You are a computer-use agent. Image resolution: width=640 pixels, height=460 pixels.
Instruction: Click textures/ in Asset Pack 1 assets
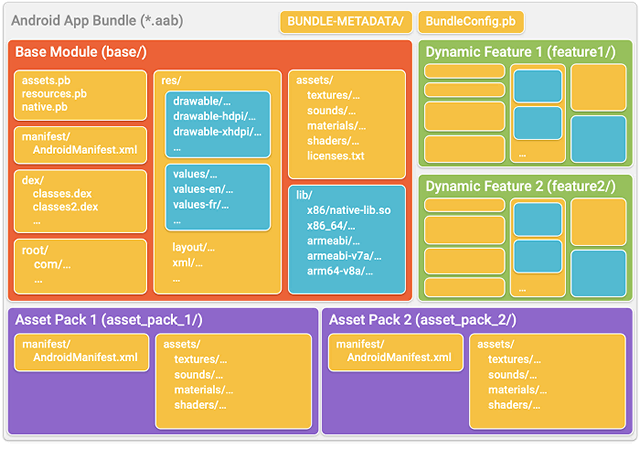[x=200, y=359]
